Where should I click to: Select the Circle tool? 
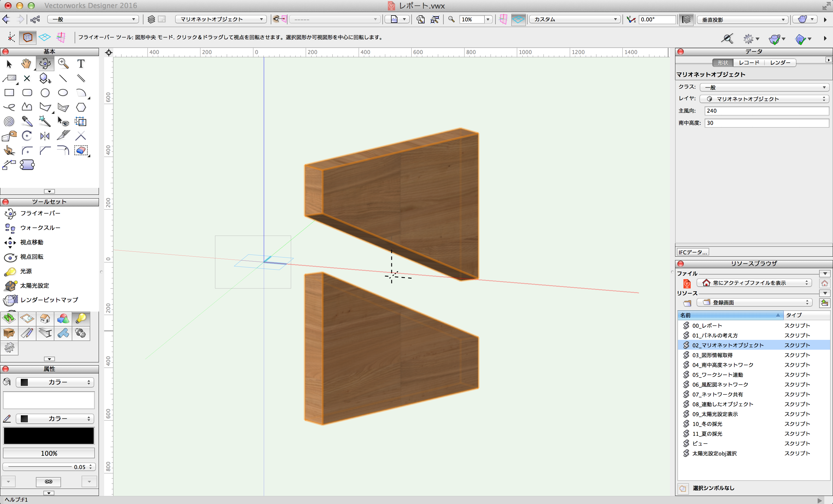click(45, 92)
